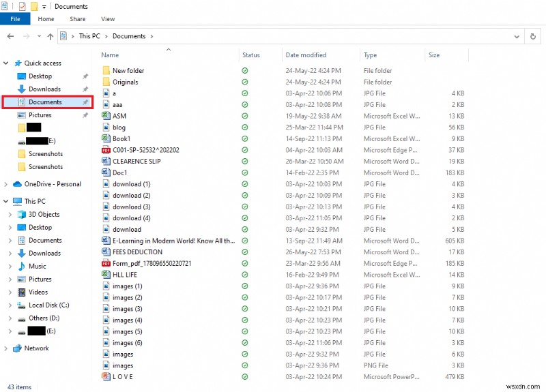Select OneDrive - Personal in sidebar
The image size is (546, 392).
click(x=53, y=184)
